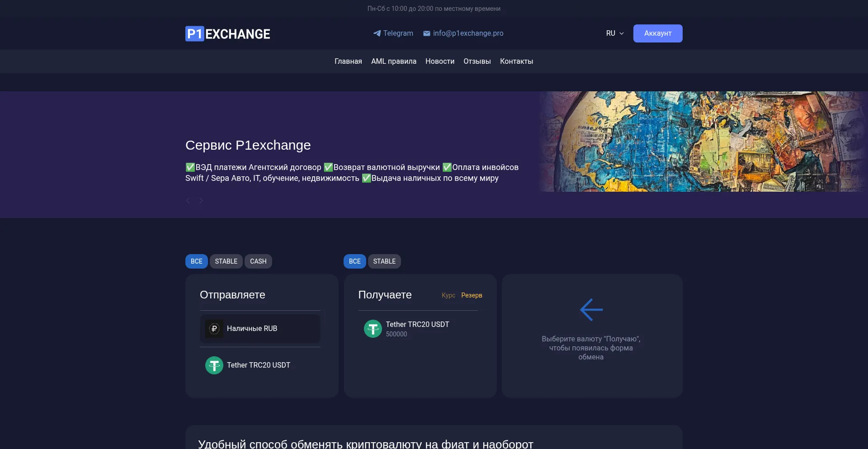This screenshot has height=449, width=868.
Task: Select CASH filter above Отправляете
Action: click(258, 261)
